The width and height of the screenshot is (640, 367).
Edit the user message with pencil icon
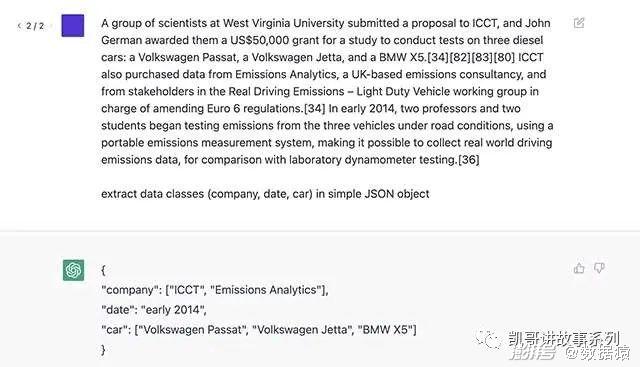point(579,23)
